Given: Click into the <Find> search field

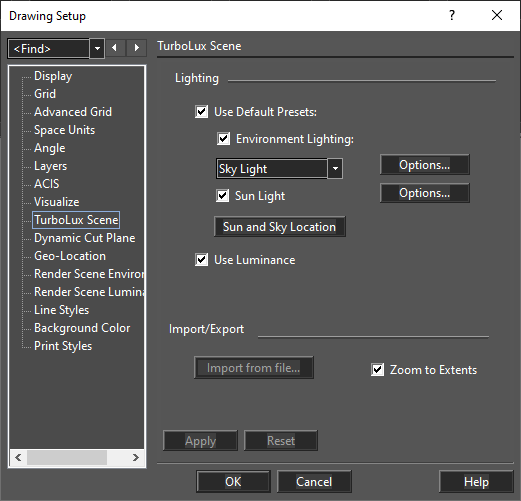Looking at the screenshot, I should (x=49, y=49).
